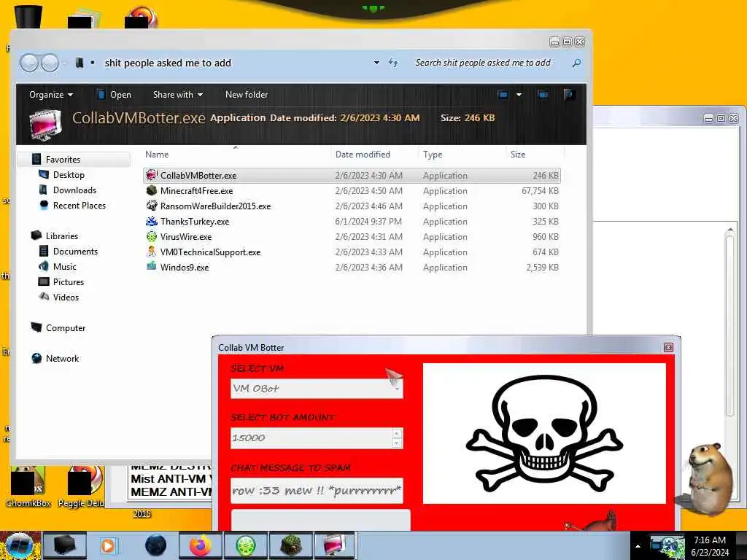Click the RansomWareBuilder2015.exe skull icon
The width and height of the screenshot is (747, 560).
(152, 206)
